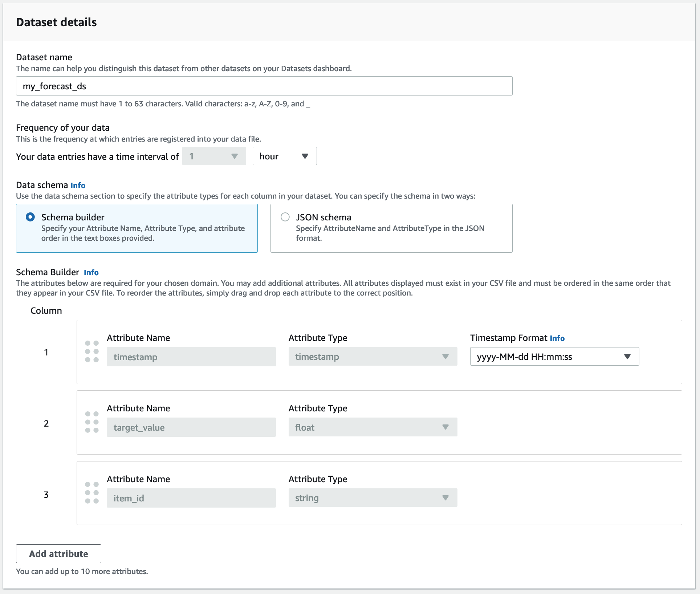
Task: Open the time interval value dropdown
Action: click(x=214, y=156)
